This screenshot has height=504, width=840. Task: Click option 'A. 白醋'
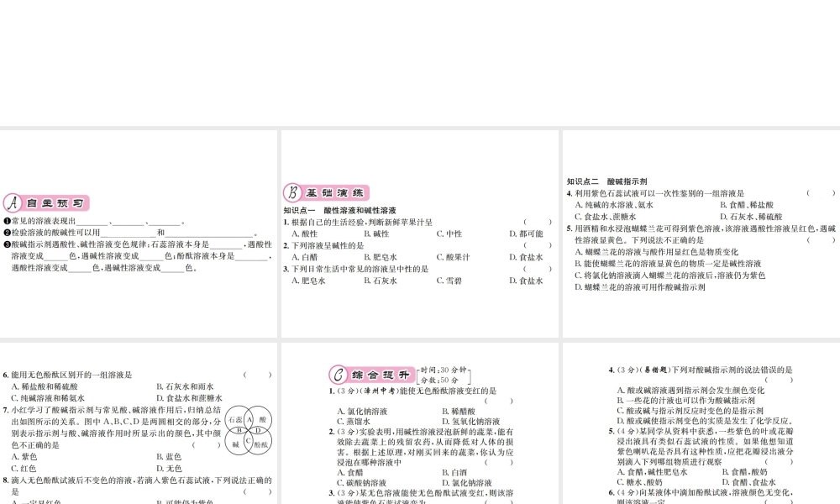[304, 257]
